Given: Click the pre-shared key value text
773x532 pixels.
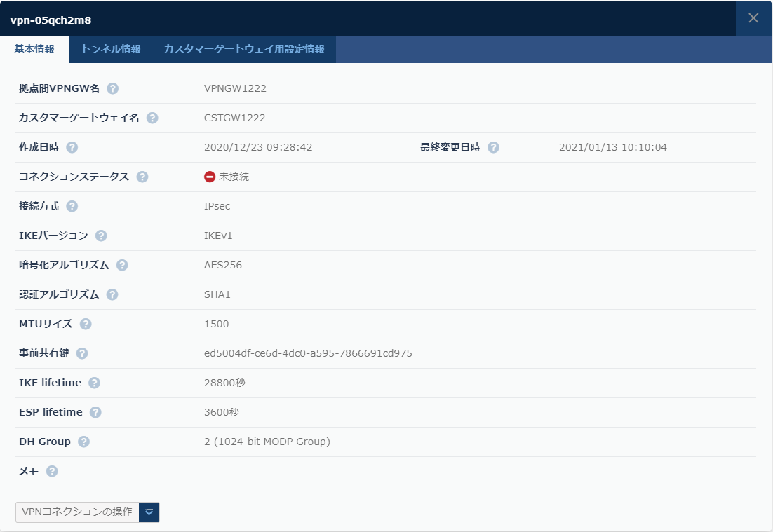Looking at the screenshot, I should (308, 353).
